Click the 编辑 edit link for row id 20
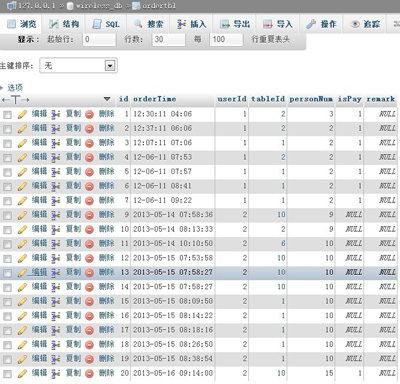The width and height of the screenshot is (400, 384). [39, 373]
